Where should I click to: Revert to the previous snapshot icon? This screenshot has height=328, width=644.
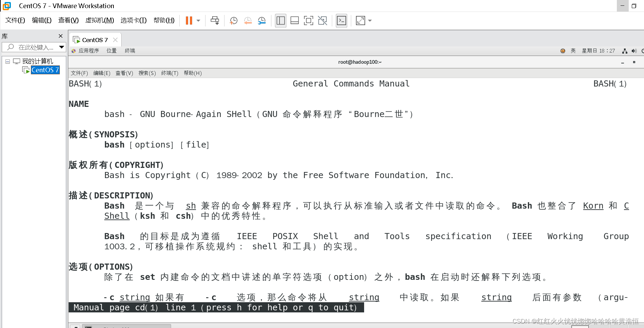coord(248,21)
